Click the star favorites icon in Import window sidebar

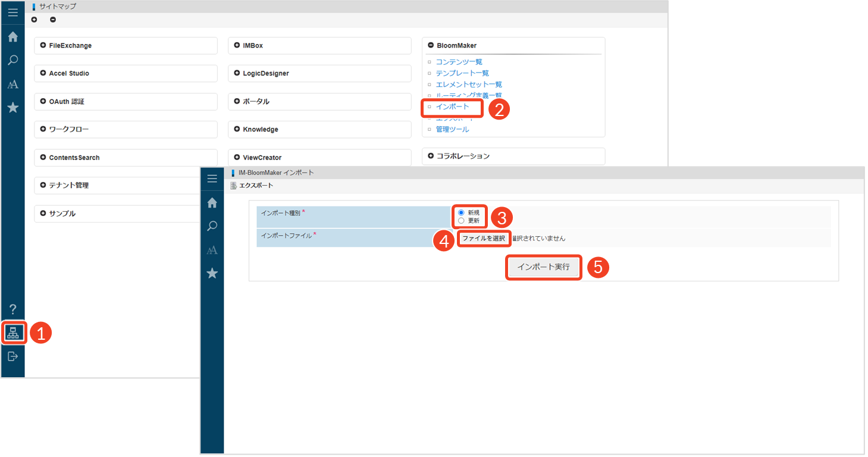pyautogui.click(x=212, y=273)
